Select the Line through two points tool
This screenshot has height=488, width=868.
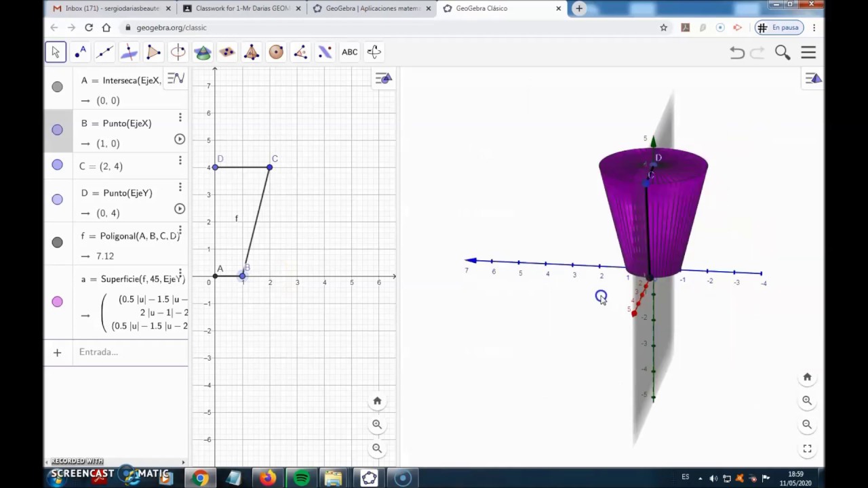104,52
